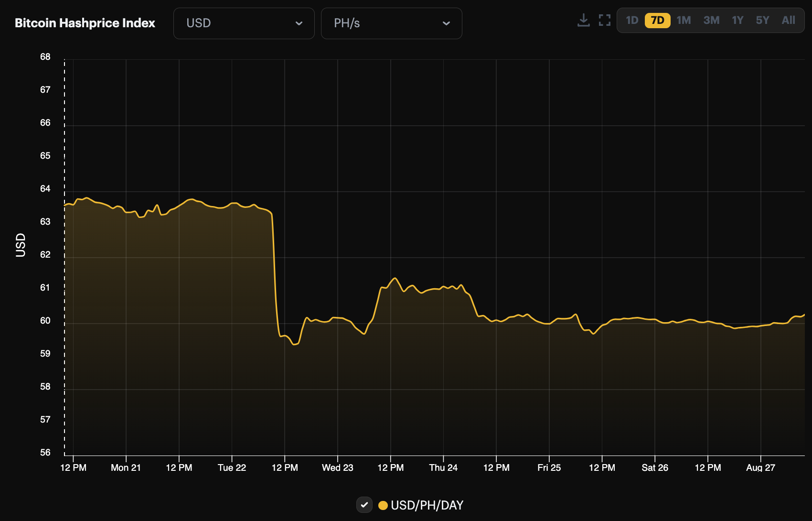This screenshot has height=521, width=812.
Task: Select the 3M time range
Action: coord(711,20)
